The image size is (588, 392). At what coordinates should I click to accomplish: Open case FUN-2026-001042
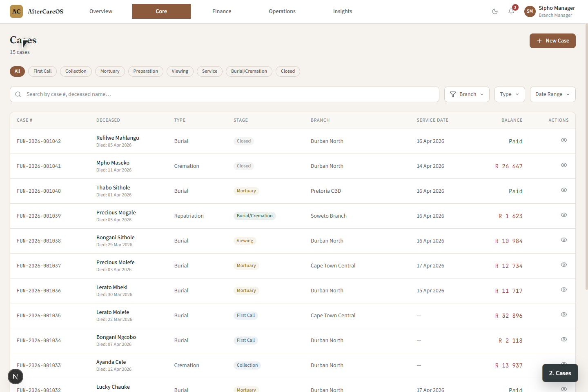click(39, 141)
